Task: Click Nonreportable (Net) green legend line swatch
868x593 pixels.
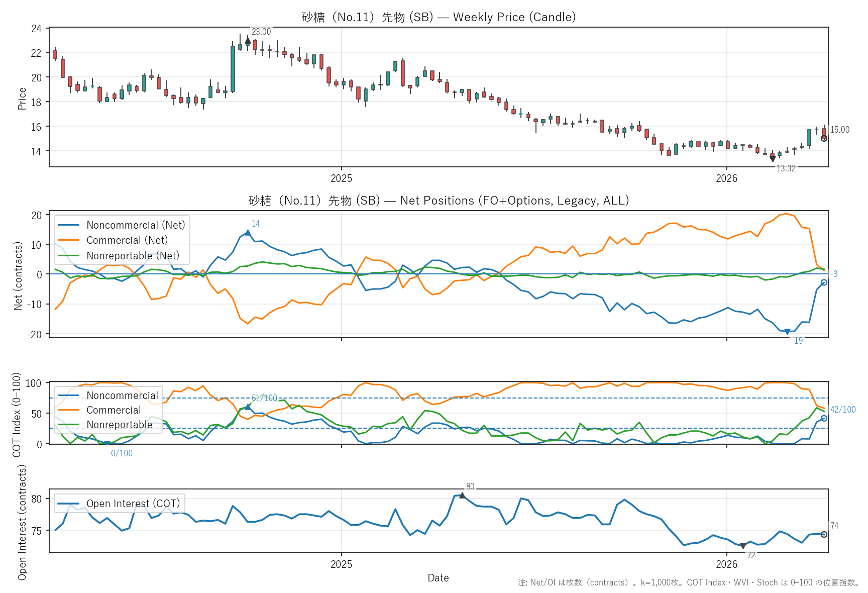Action: (x=69, y=256)
